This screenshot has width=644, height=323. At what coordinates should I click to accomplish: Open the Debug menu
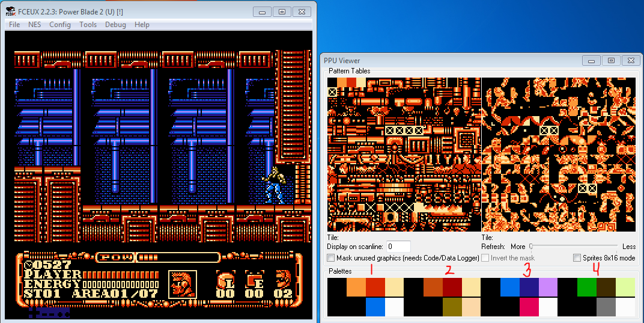(115, 25)
